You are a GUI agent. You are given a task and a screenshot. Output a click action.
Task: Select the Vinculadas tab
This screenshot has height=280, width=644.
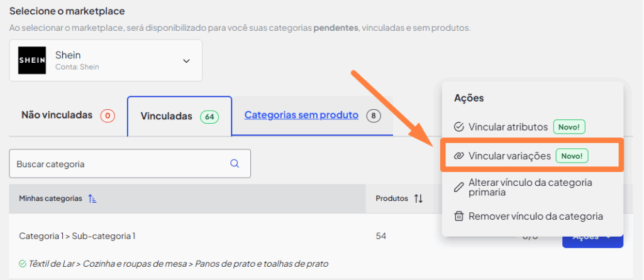179,116
